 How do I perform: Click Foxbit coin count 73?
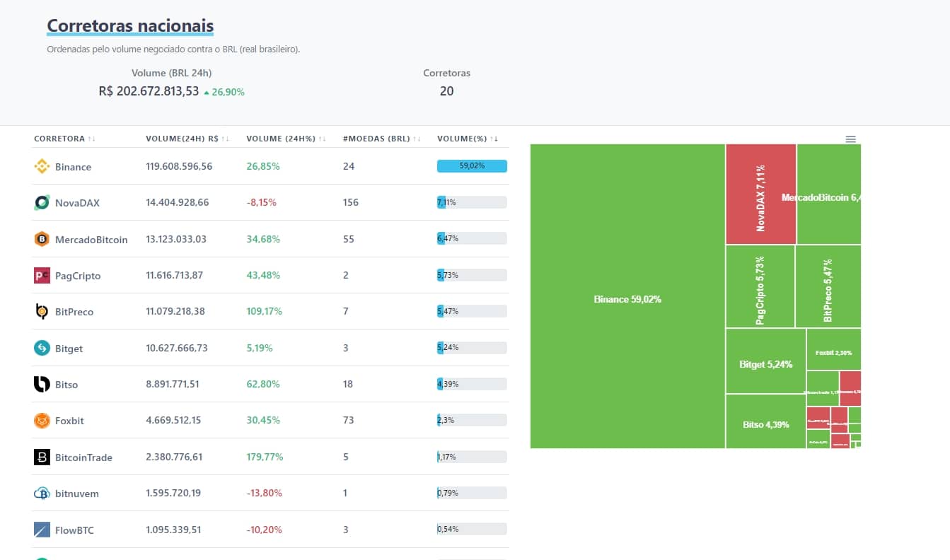[x=348, y=420]
